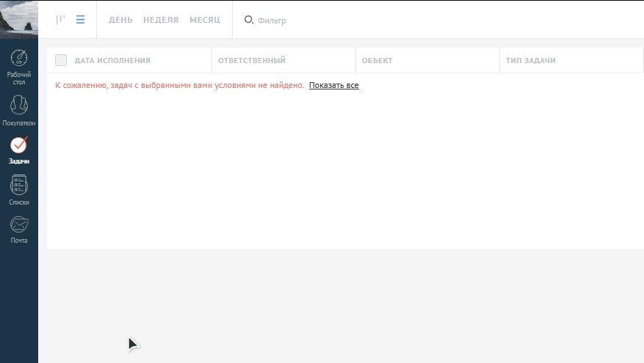Open the Списки lists icon

pos(19,186)
